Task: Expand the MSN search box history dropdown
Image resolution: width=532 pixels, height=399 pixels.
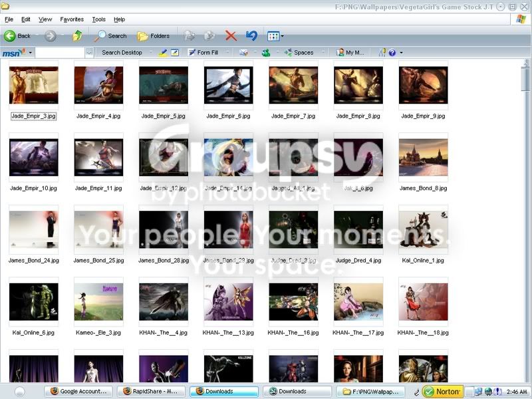Action: 89,53
